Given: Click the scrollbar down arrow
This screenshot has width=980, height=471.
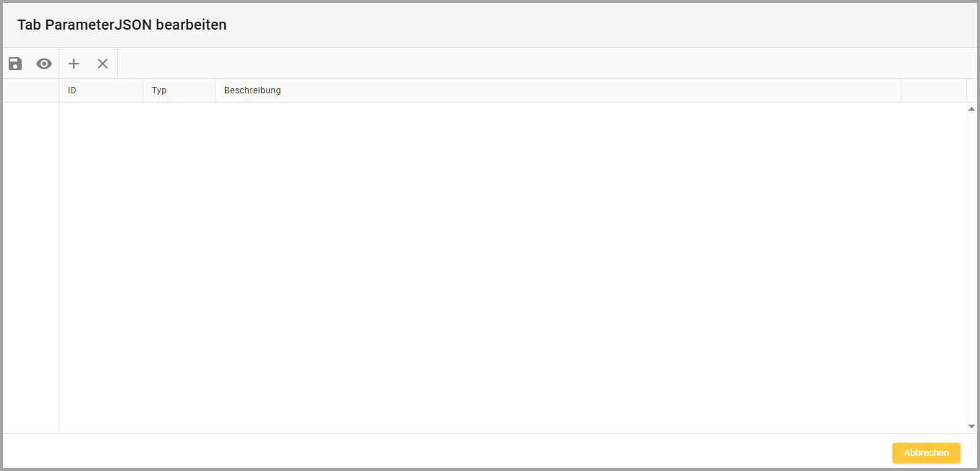Looking at the screenshot, I should tap(971, 427).
